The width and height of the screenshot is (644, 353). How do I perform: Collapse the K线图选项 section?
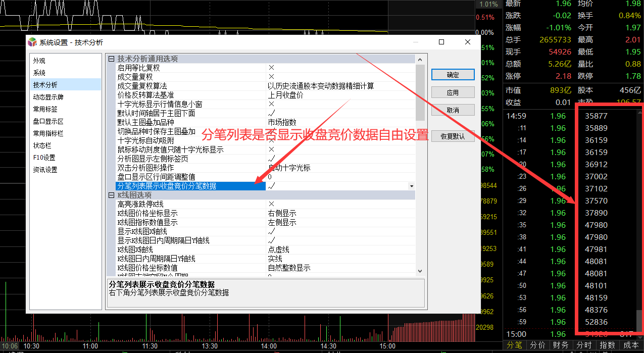(x=112, y=195)
